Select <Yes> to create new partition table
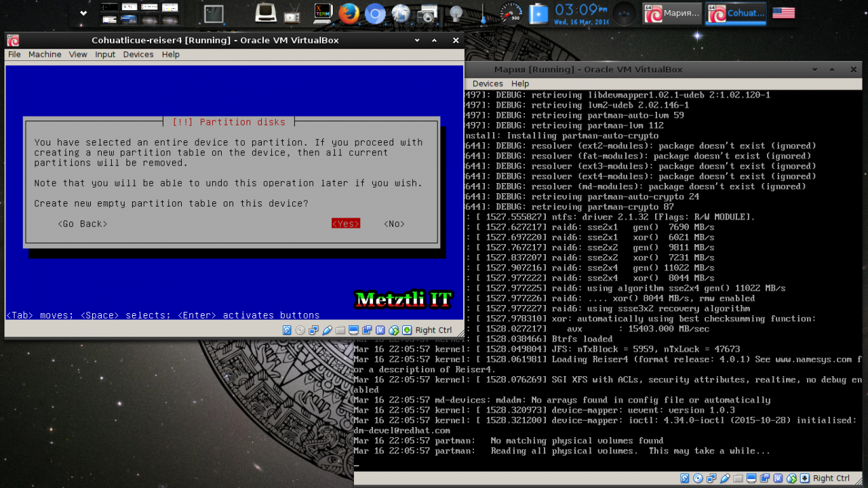The image size is (868, 488). tap(346, 224)
